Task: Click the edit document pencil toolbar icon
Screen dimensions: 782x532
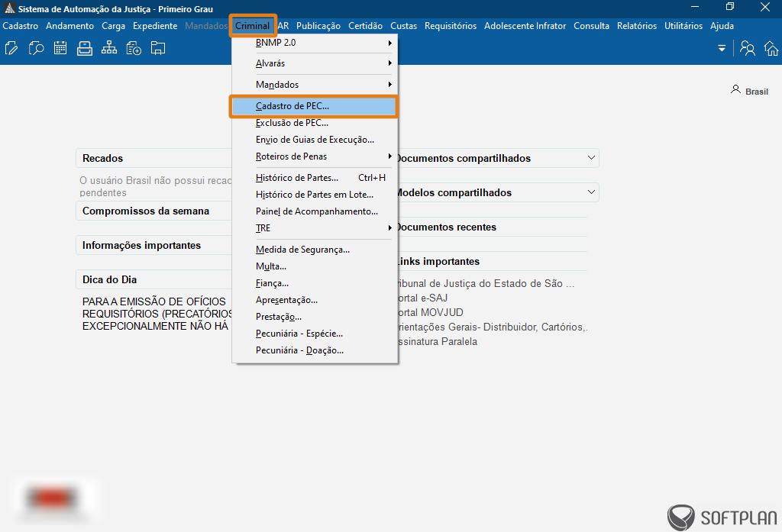Action: pos(11,48)
